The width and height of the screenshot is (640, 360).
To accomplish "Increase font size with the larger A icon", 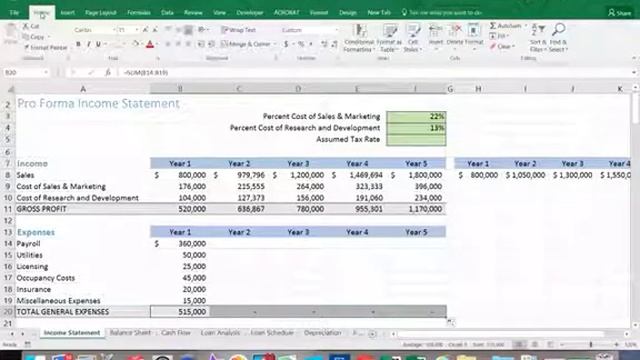I will coord(145,30).
